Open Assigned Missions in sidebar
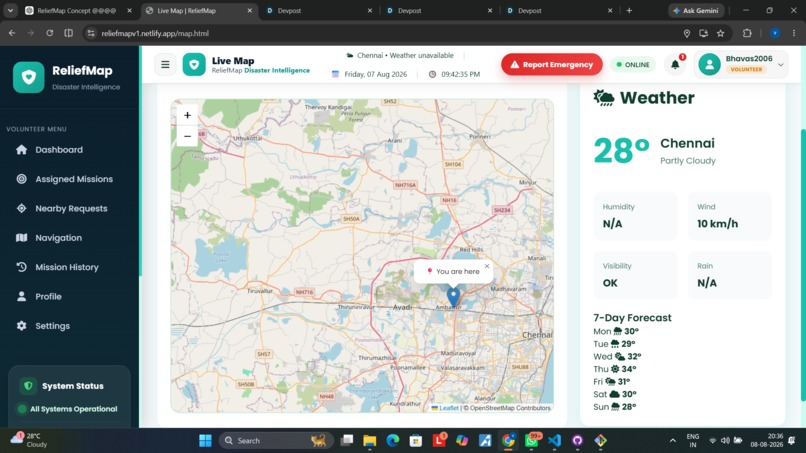The height and width of the screenshot is (453, 806). pos(69,179)
